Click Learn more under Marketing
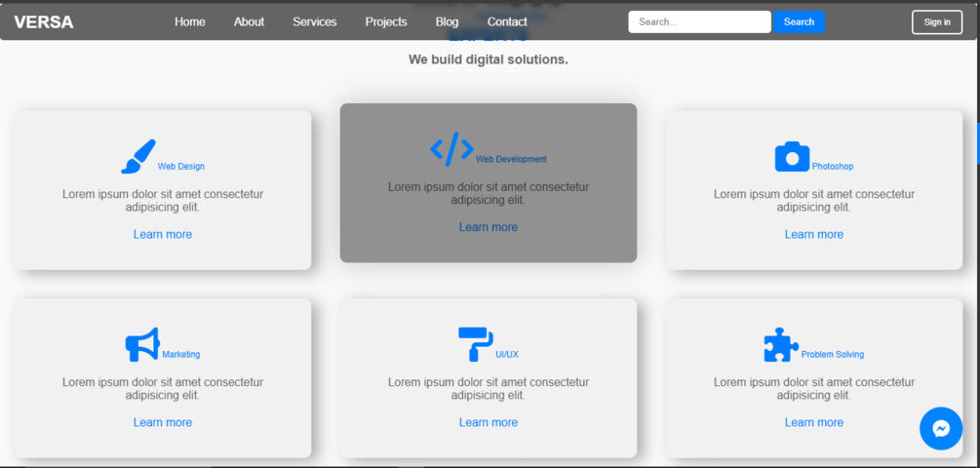Screen dimensions: 980x468 163,422
